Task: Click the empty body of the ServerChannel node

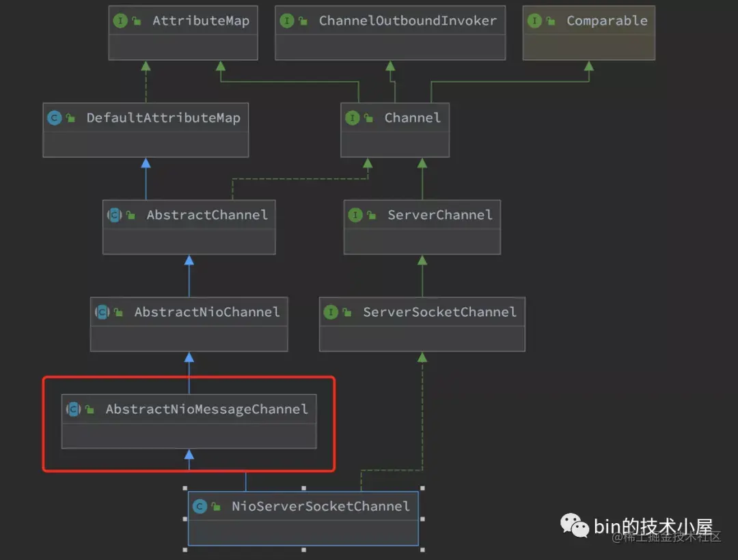Action: [x=422, y=242]
